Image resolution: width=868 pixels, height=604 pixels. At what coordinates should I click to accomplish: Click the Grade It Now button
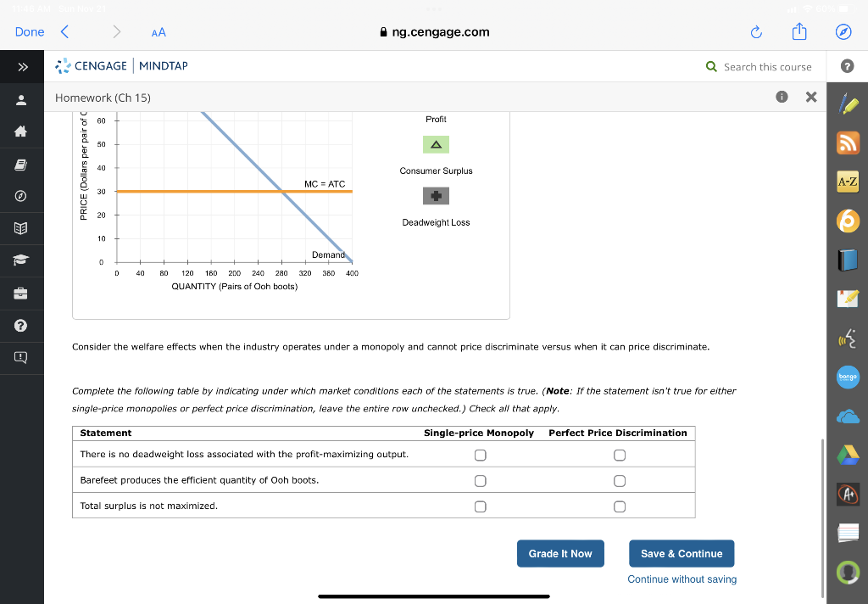[x=560, y=553]
